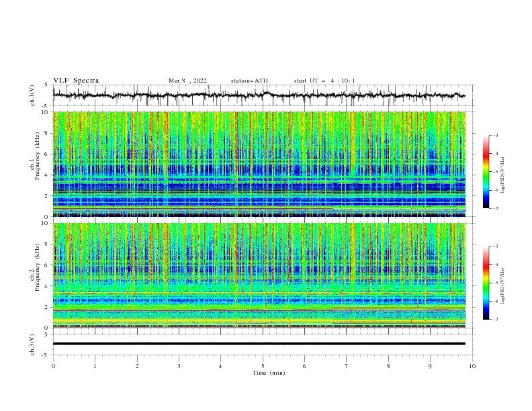532x411 pixels.
Task: Click the time axis tick label '0'
Action: click(53, 366)
